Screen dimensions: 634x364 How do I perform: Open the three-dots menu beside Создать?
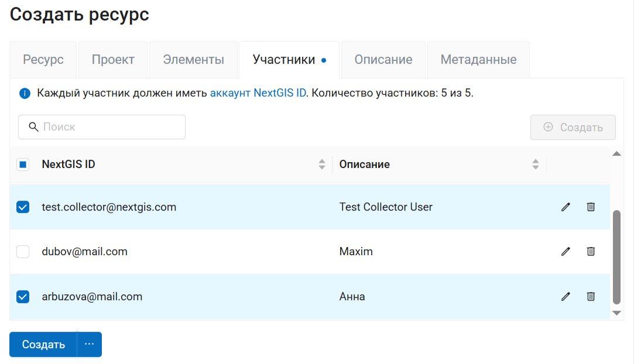tap(89, 345)
